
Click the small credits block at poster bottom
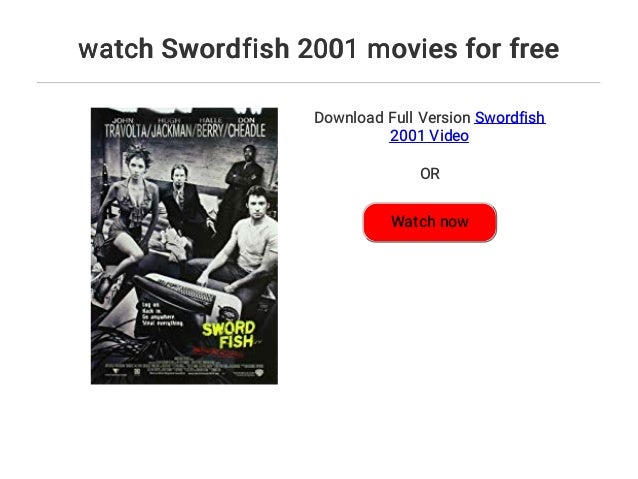183,365
